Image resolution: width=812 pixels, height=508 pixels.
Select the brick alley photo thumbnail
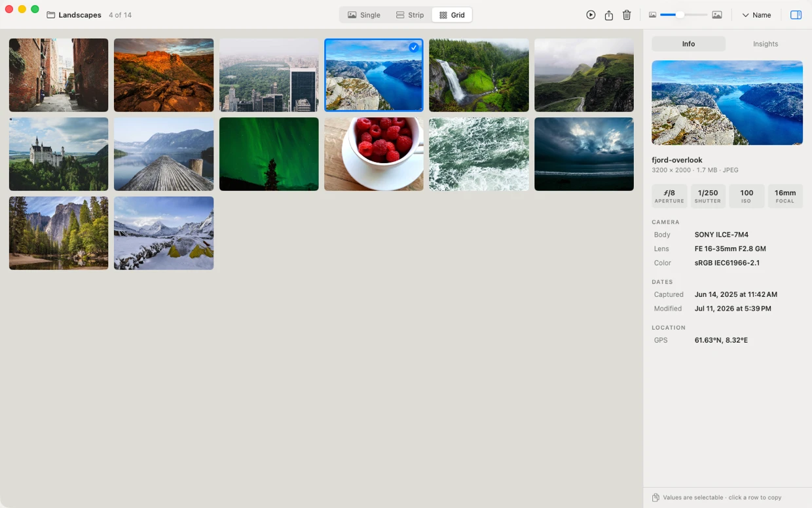[59, 75]
